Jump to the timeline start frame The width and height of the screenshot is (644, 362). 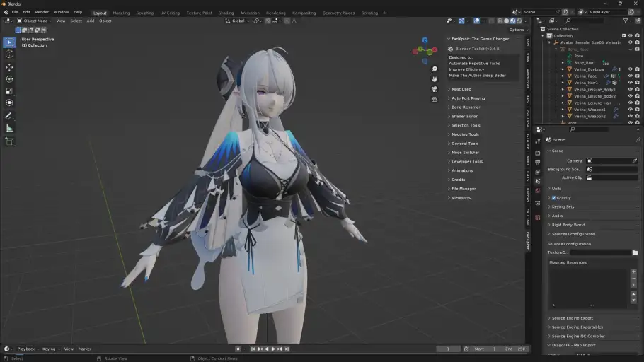(253, 349)
